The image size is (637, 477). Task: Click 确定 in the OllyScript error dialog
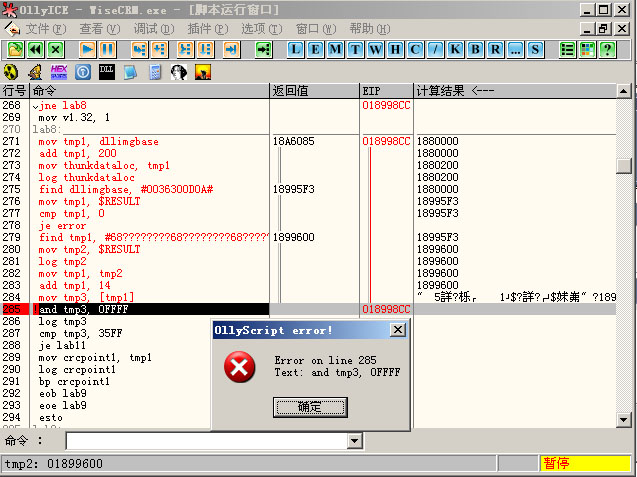coord(310,407)
